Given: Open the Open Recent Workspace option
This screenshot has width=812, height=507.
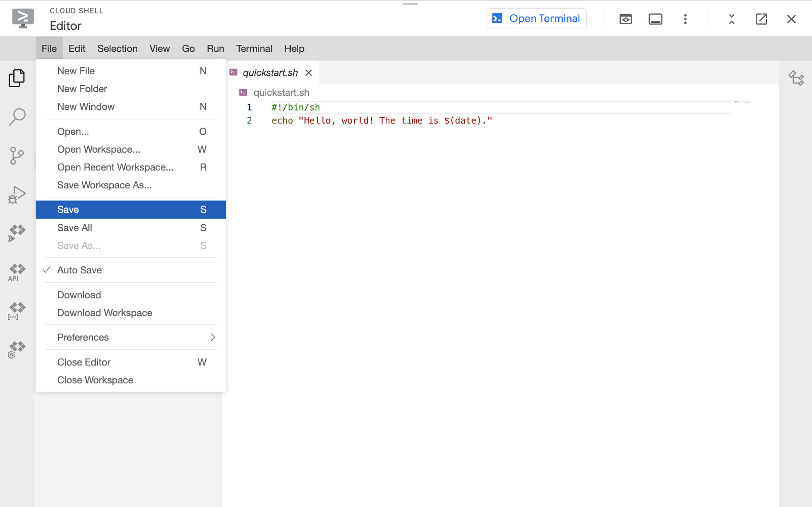Looking at the screenshot, I should coord(115,167).
